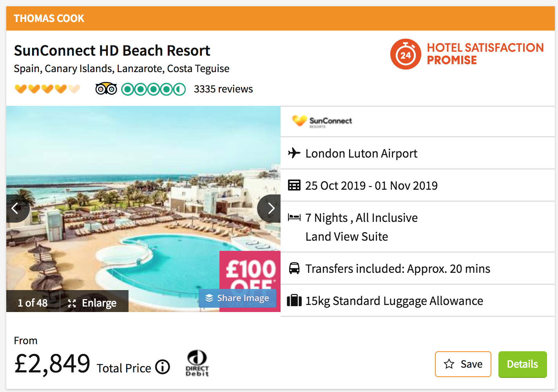Open the green Details button
558x392 pixels.
[x=522, y=364]
